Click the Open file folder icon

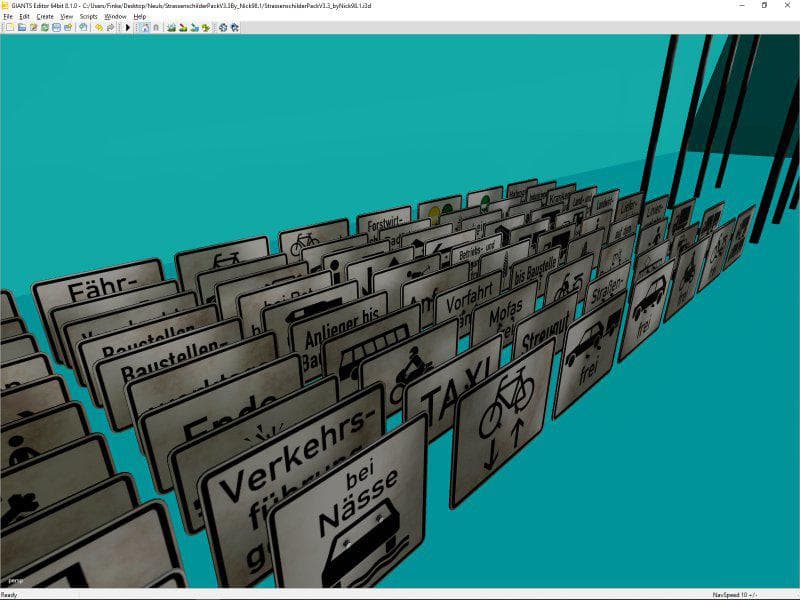point(22,28)
